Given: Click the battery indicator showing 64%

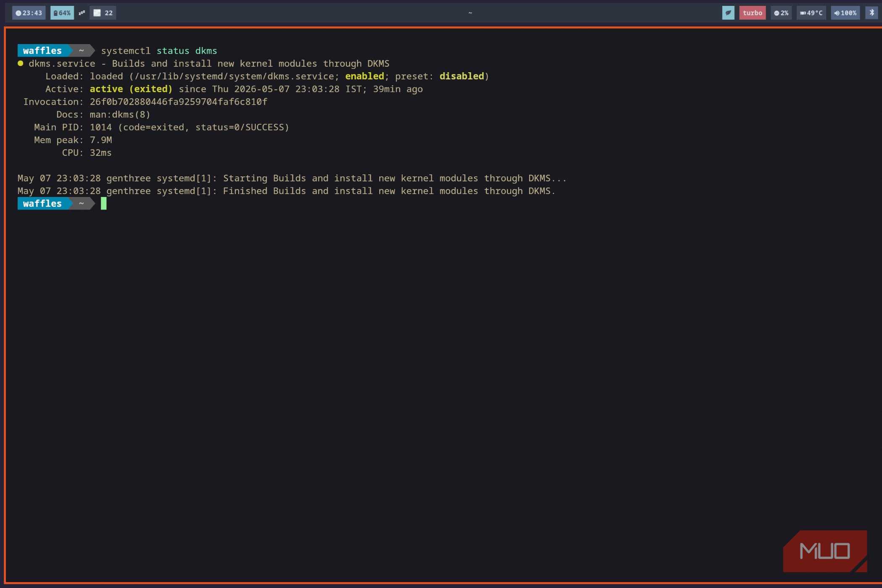Looking at the screenshot, I should coord(62,13).
